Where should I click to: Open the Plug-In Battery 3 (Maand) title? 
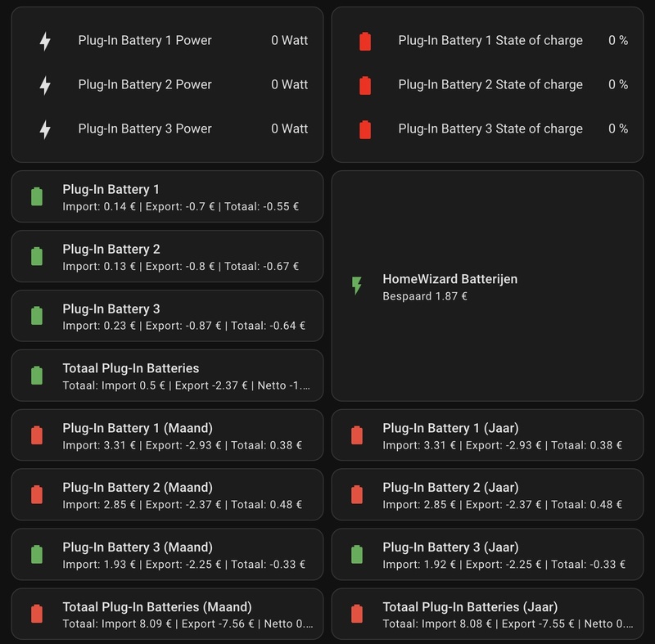click(138, 547)
